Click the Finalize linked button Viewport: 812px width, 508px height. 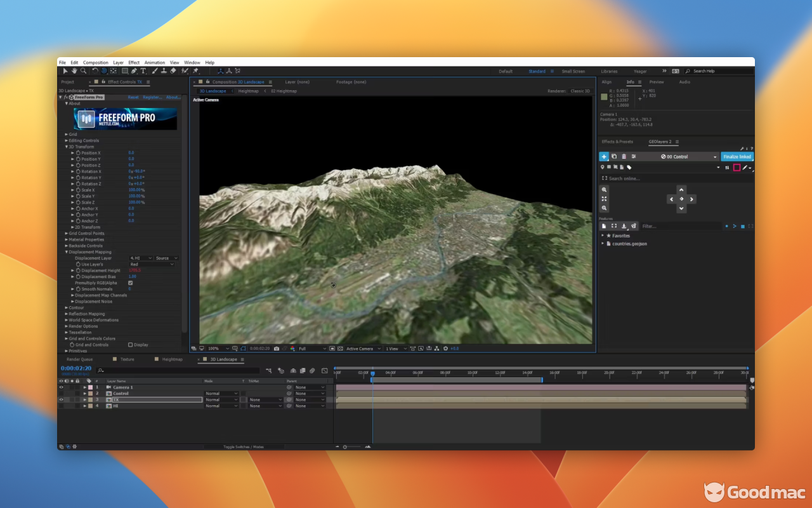737,156
